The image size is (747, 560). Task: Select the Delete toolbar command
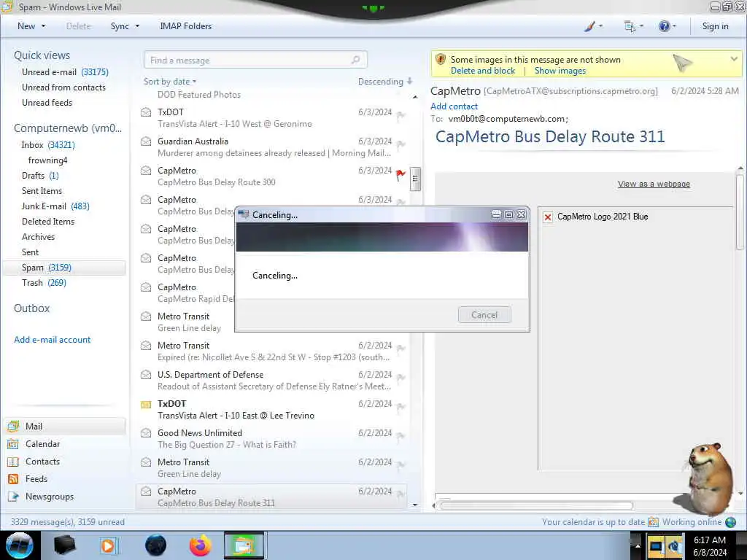click(x=79, y=26)
